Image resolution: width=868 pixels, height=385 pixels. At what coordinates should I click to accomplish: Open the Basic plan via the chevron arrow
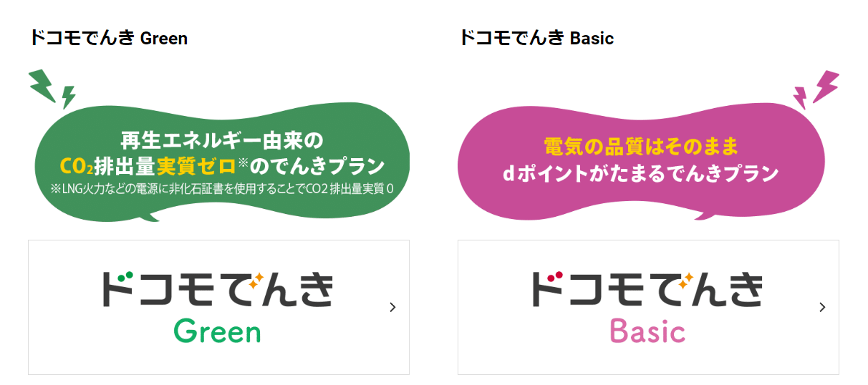822,307
